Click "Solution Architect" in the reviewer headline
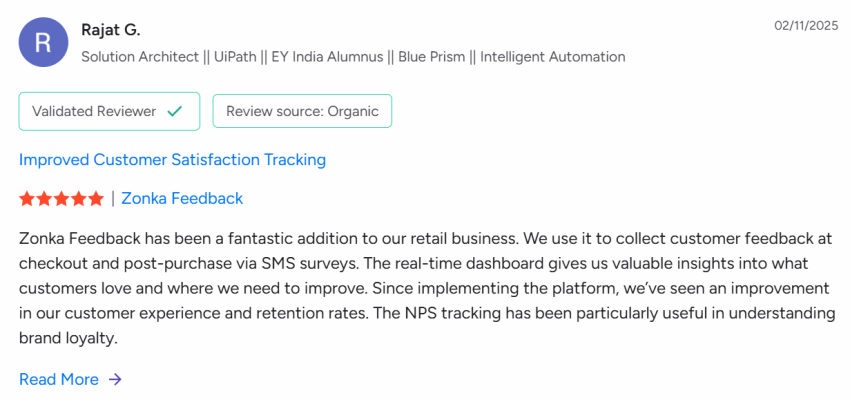 (140, 57)
